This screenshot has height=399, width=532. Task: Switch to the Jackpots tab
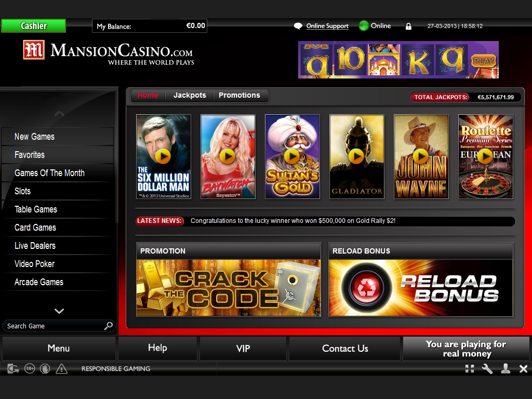[x=190, y=96]
